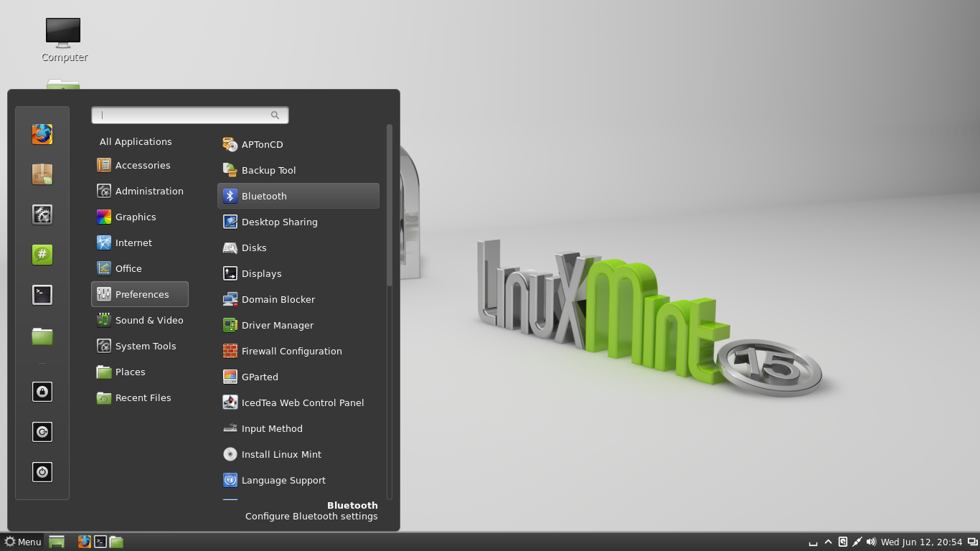Open Software Manager package box in favorites
Image resolution: width=980 pixels, height=551 pixels.
pyautogui.click(x=42, y=174)
